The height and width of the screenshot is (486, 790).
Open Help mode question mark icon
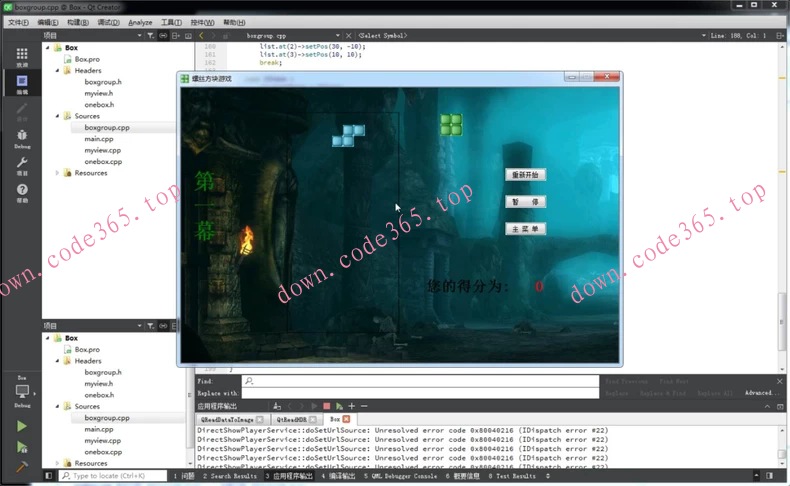coord(22,192)
